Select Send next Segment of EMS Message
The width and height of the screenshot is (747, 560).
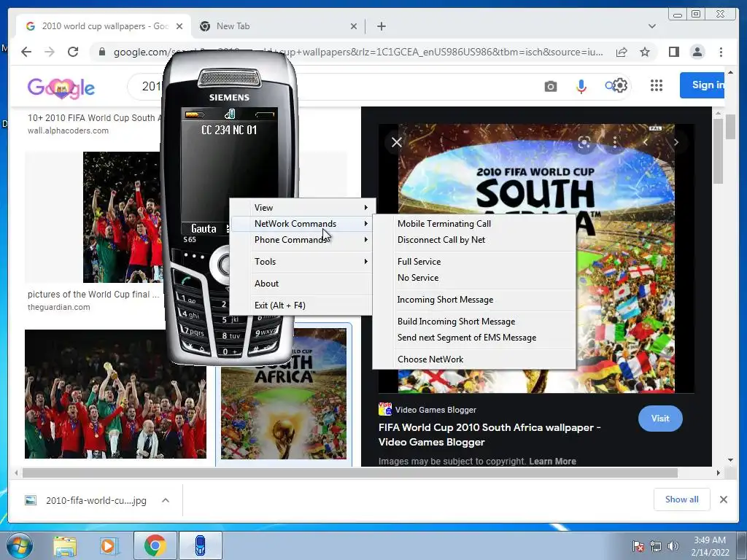pos(474,338)
